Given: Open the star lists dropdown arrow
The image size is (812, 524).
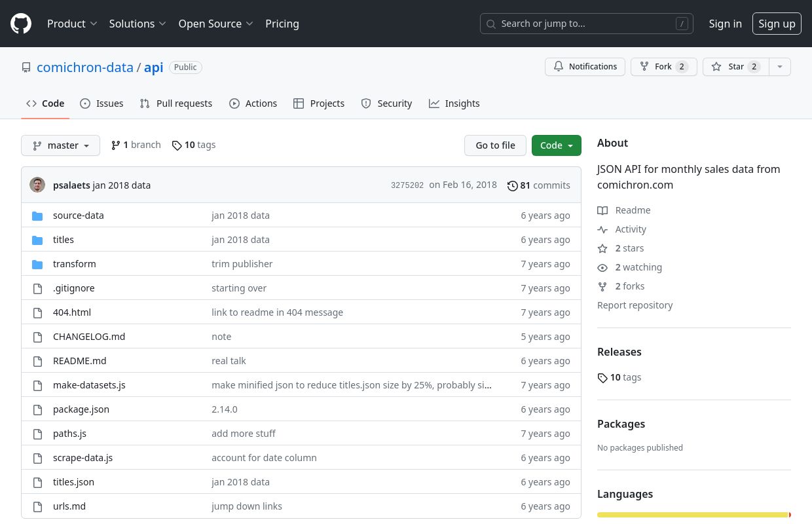Looking at the screenshot, I should tap(779, 67).
